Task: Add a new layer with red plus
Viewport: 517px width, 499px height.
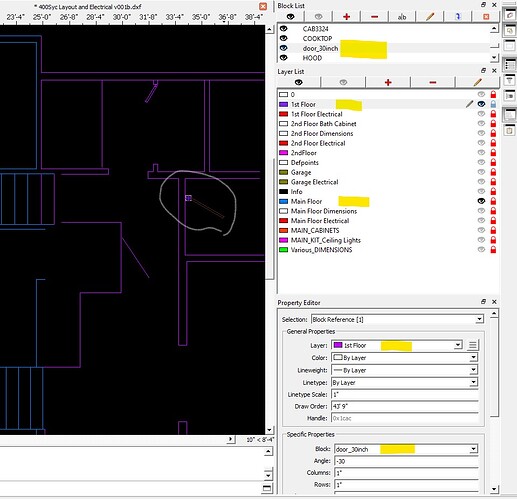Action: coord(388,82)
